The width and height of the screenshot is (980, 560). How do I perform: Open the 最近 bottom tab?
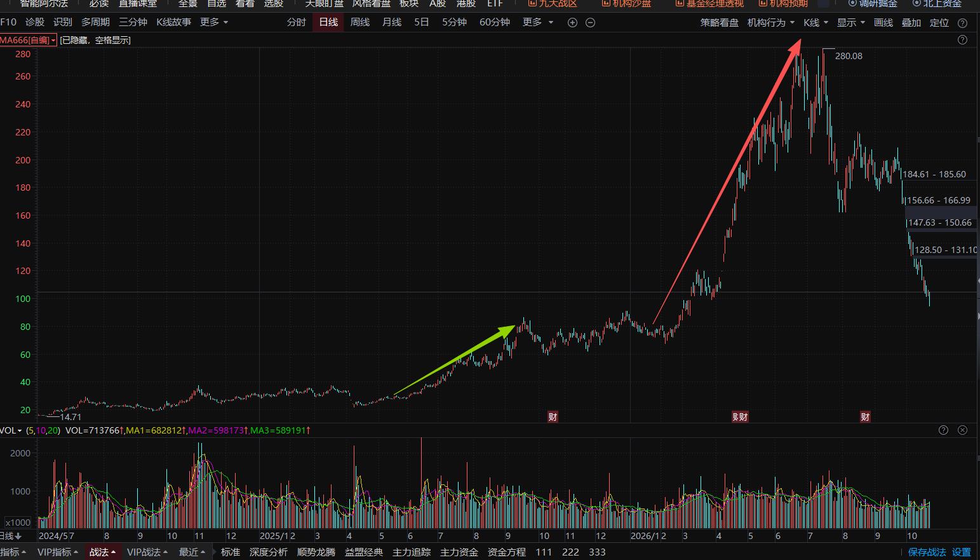[x=192, y=552]
